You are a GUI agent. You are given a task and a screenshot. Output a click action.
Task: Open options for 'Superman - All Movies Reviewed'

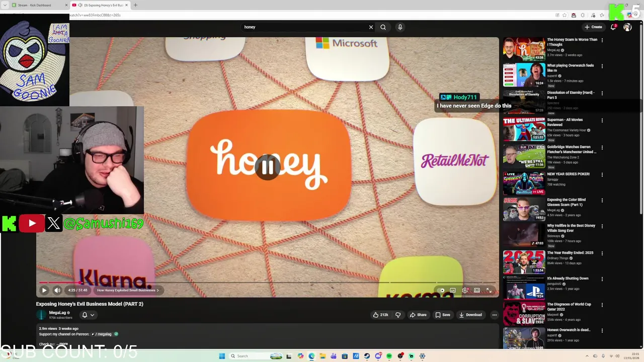[602, 120]
